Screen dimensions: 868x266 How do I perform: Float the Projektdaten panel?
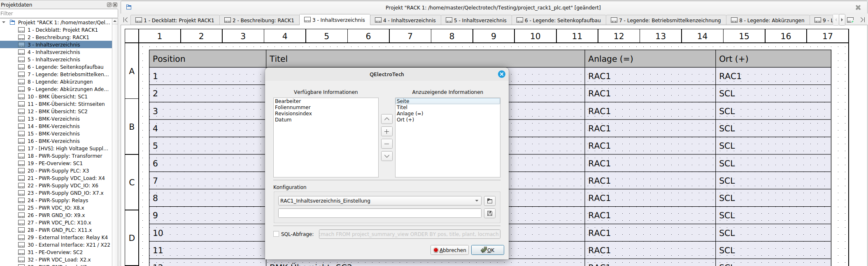point(109,5)
